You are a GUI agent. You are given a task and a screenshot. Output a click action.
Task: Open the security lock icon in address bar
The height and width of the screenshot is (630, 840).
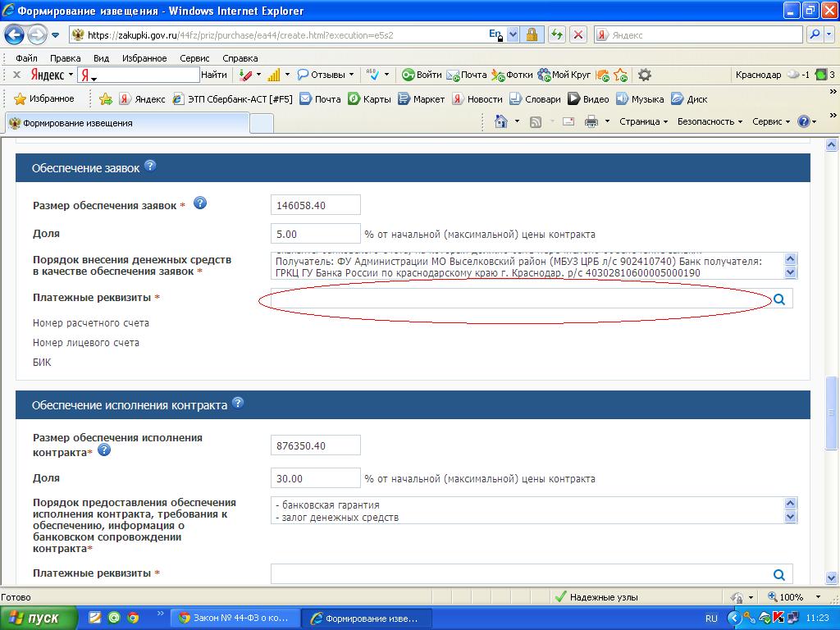[x=532, y=35]
